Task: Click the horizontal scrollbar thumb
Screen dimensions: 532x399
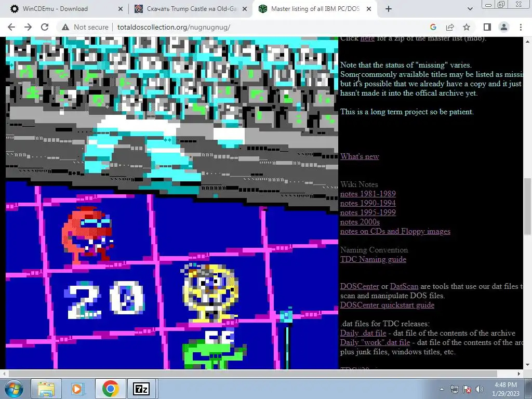Action: pos(253,374)
